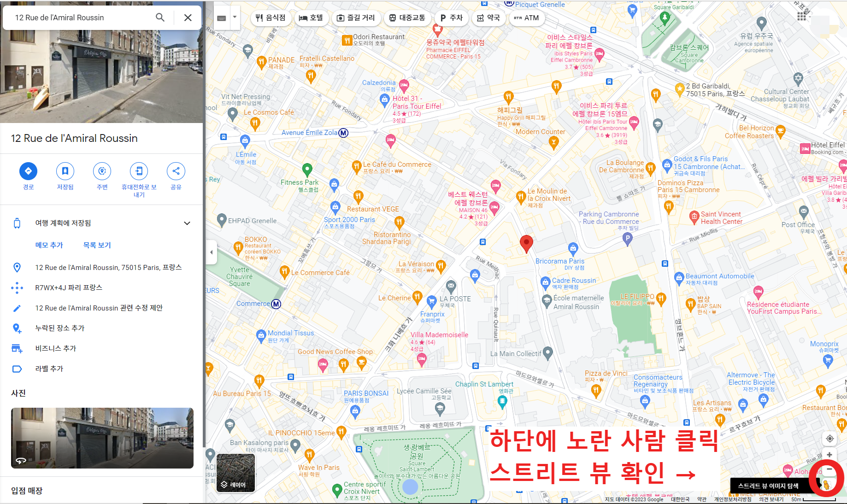Select the address row 12 Rue de l'Amiral Roussin, 75015 Paris
The image size is (847, 504).
tap(101, 267)
